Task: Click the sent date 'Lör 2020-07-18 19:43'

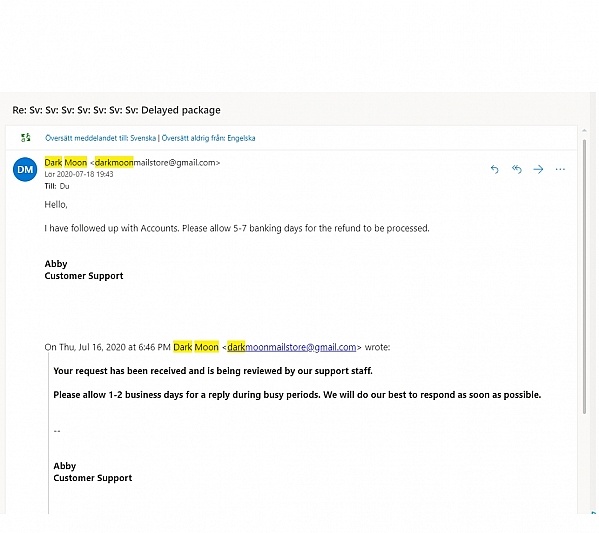Action: click(79, 174)
